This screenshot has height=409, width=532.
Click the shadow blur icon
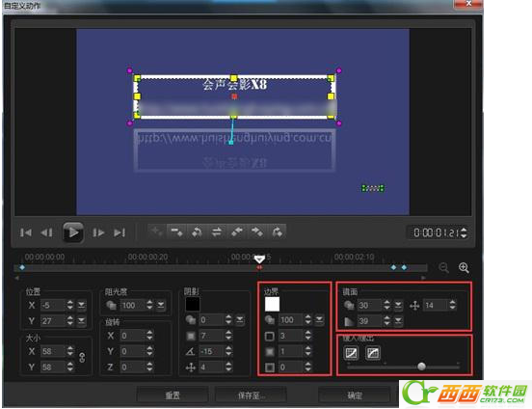pos(191,336)
